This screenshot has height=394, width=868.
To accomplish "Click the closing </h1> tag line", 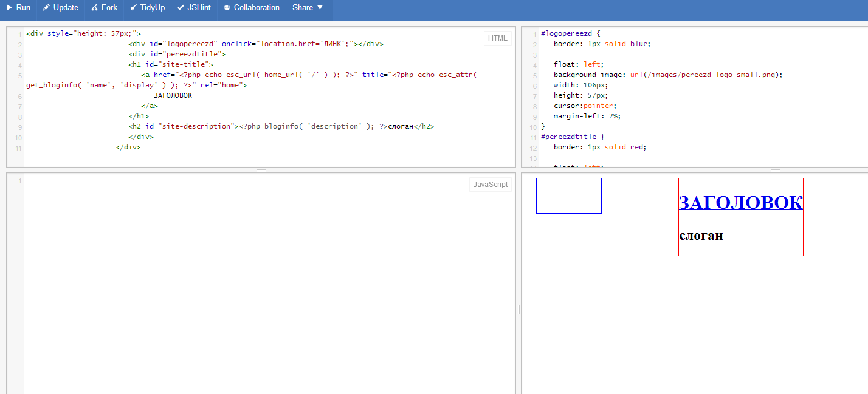I will (139, 116).
